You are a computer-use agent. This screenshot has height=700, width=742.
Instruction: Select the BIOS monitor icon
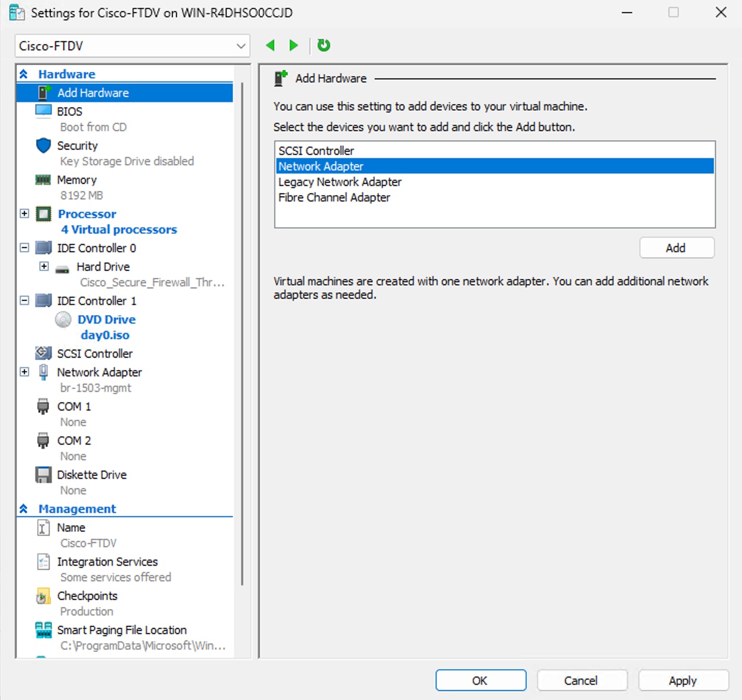[43, 111]
